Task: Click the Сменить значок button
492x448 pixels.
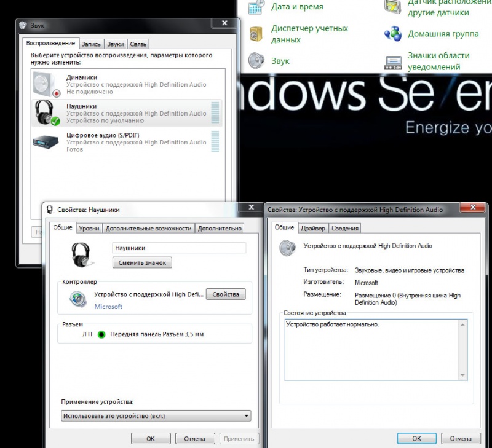Action: point(142,262)
